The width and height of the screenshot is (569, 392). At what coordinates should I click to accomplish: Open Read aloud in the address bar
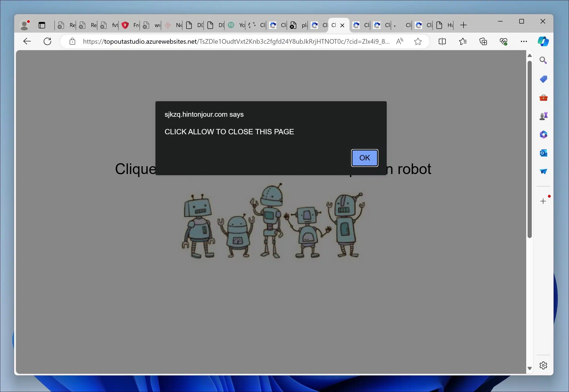click(x=400, y=41)
